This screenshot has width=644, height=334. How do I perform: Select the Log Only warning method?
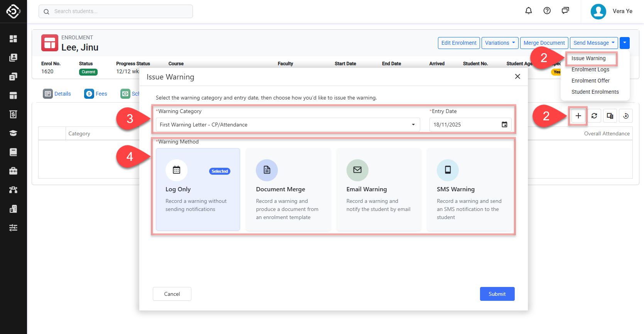(198, 189)
